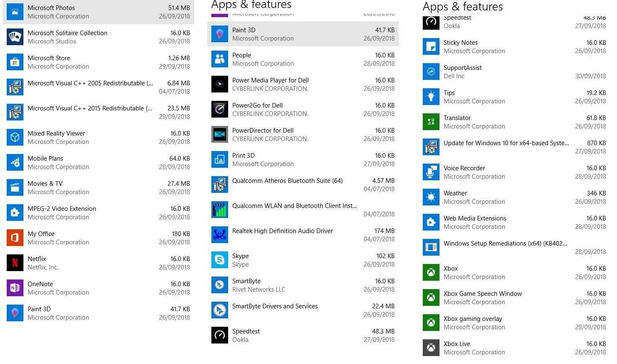Click the 'Xbox Live' name text

(457, 343)
